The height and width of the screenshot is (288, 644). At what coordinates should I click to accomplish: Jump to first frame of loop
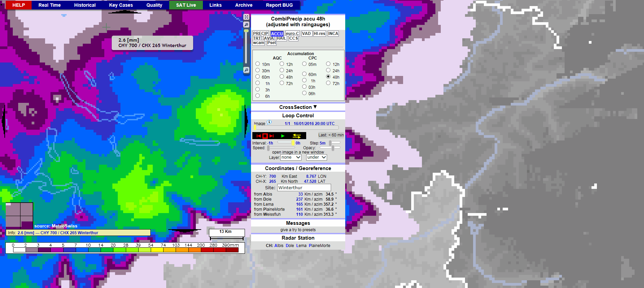(x=258, y=136)
